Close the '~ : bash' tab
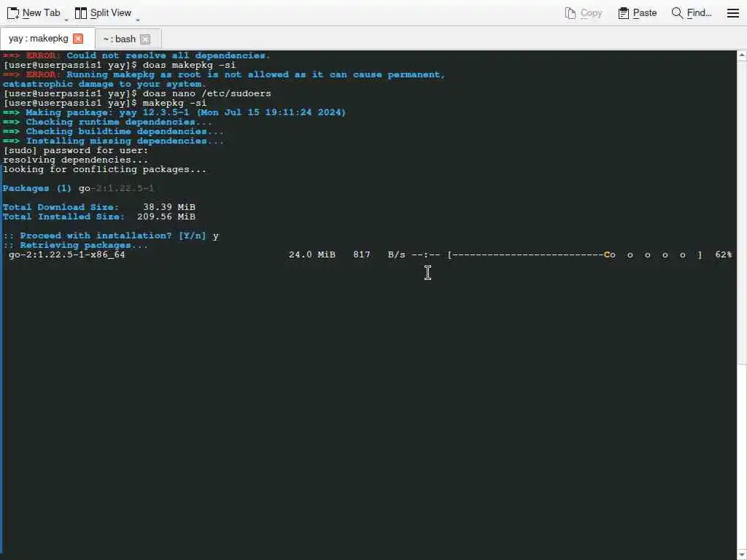This screenshot has height=560, width=747. [145, 39]
